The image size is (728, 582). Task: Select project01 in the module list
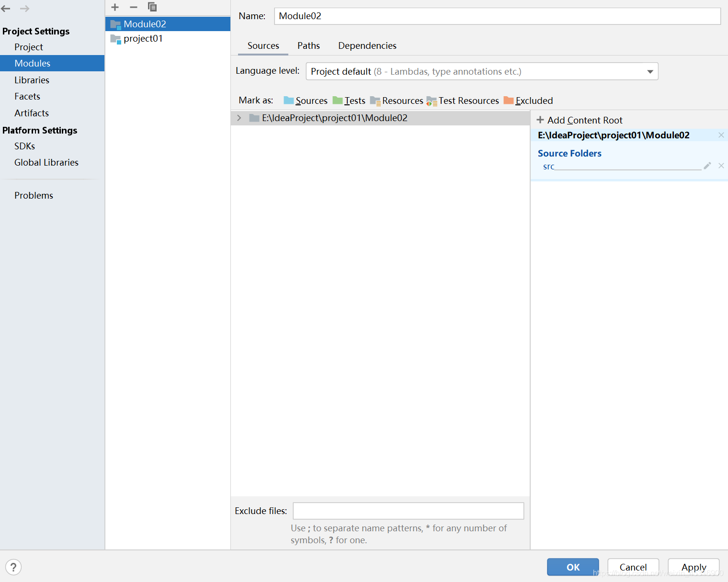point(168,38)
